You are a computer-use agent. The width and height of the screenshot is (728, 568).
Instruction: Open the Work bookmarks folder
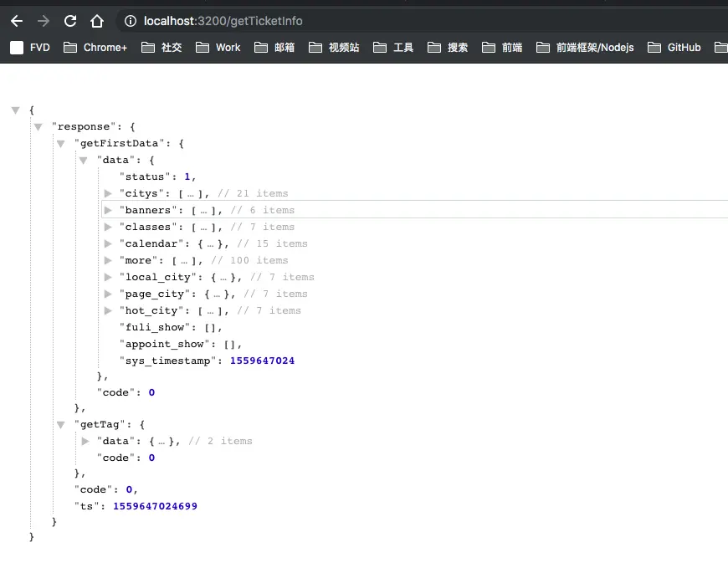pos(218,48)
